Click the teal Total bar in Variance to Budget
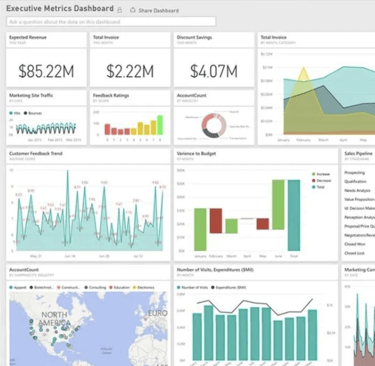The height and width of the screenshot is (366, 375). click(294, 215)
